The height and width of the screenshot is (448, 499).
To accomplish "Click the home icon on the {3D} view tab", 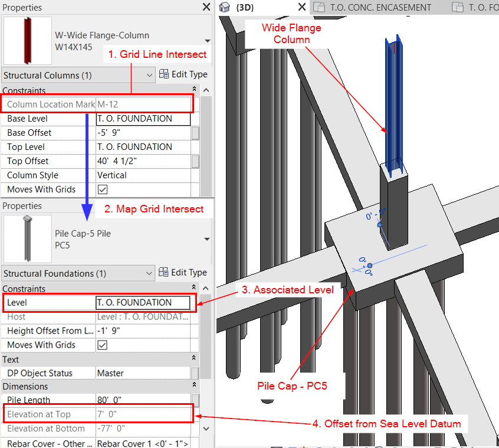I will point(225,7).
